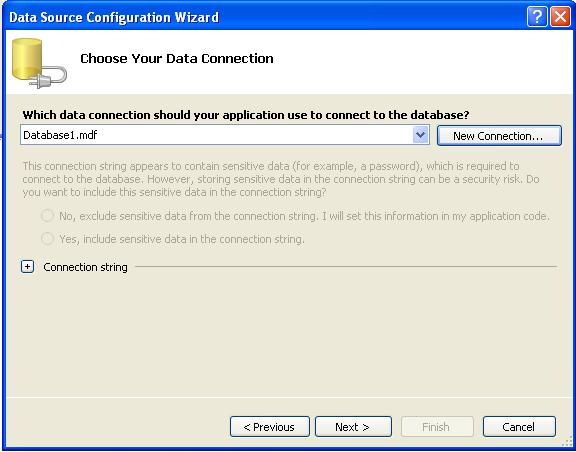Select Yes, include sensitive data option
The width and height of the screenshot is (576, 452).
[47, 239]
